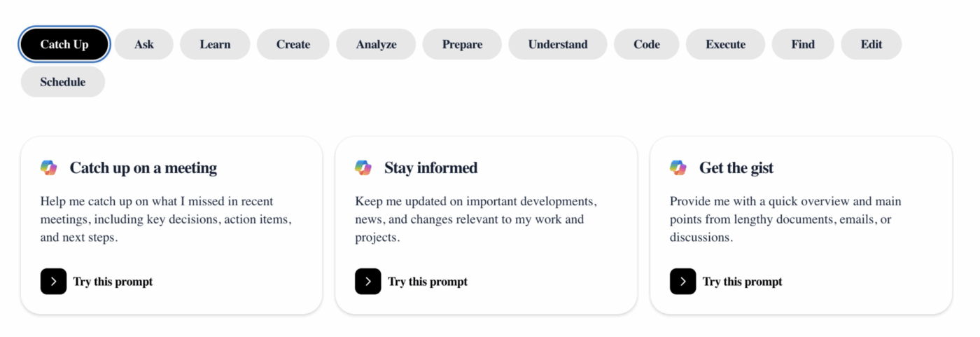Image resolution: width=980 pixels, height=337 pixels.
Task: Switch to the Code category
Action: point(647,44)
